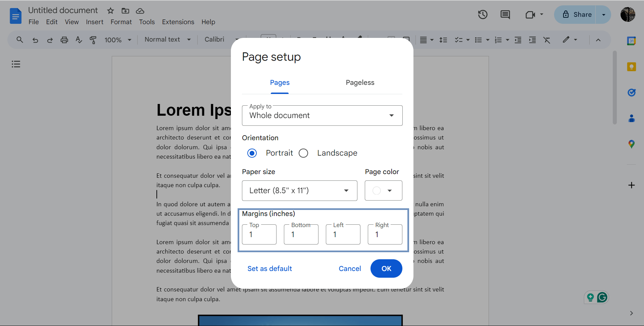Image resolution: width=644 pixels, height=326 pixels.
Task: Click the Top margin input field
Action: (259, 234)
